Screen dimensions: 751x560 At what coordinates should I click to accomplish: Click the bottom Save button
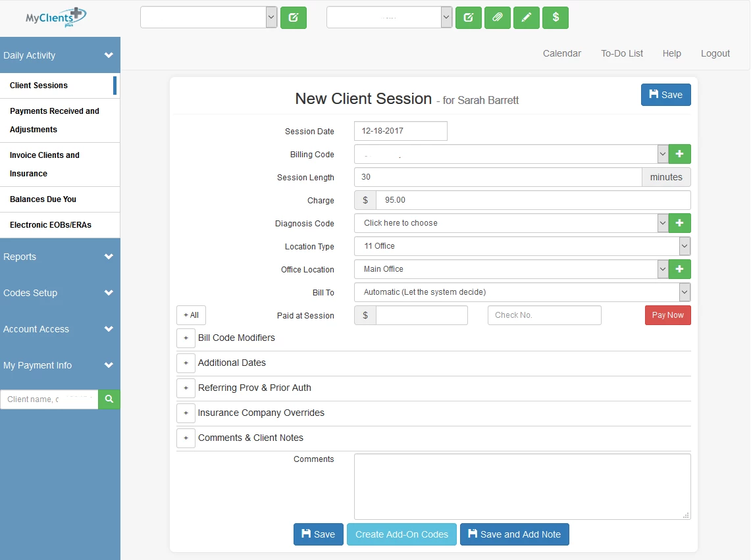[319, 534]
